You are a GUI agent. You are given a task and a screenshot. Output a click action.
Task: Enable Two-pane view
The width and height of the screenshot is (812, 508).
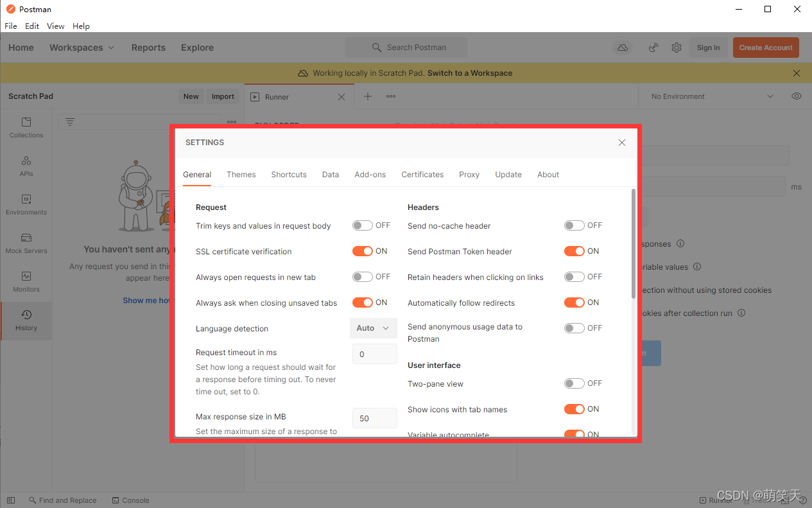point(574,383)
